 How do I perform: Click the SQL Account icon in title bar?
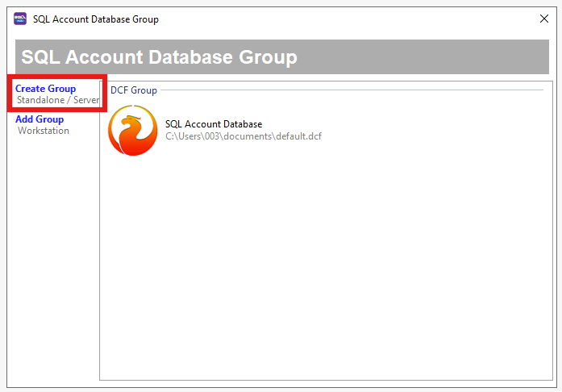pyautogui.click(x=20, y=19)
